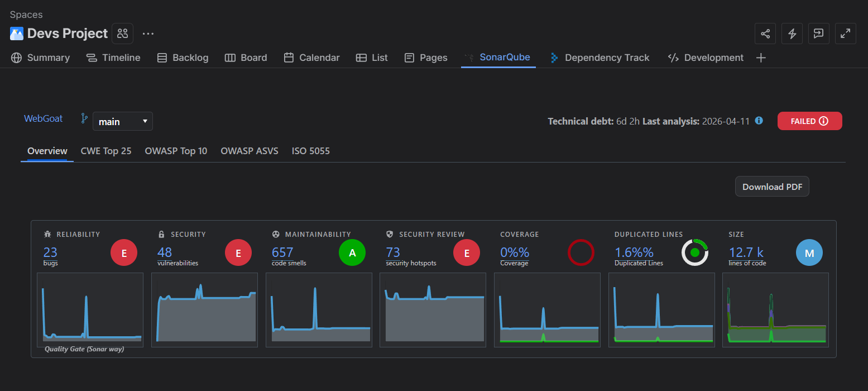Open the main branch dropdown
The height and width of the screenshot is (391, 868).
tap(122, 121)
